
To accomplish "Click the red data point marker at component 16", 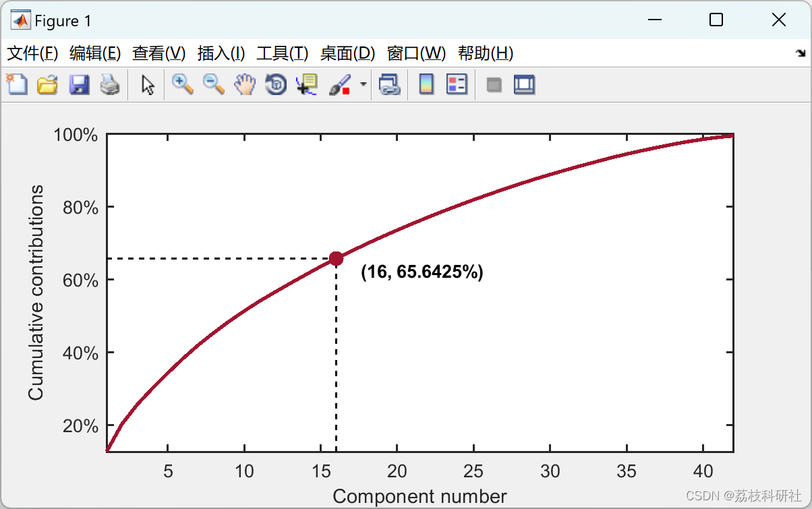I will [336, 258].
